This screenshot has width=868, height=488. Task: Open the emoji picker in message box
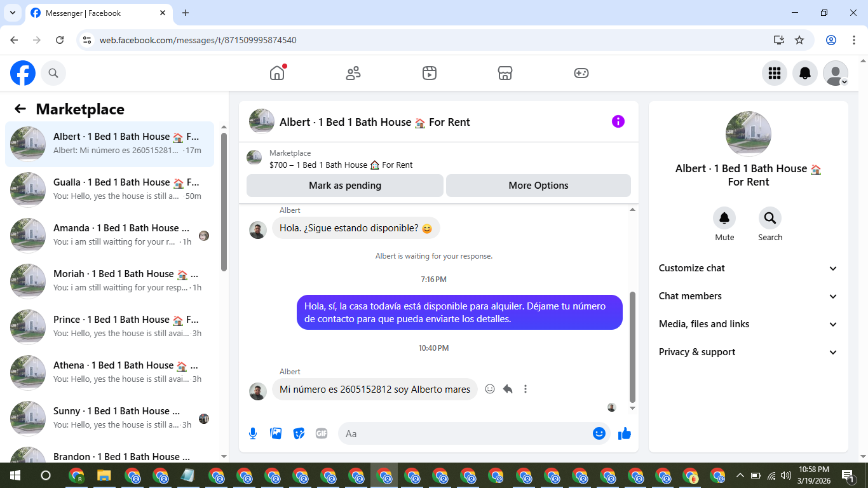click(599, 433)
